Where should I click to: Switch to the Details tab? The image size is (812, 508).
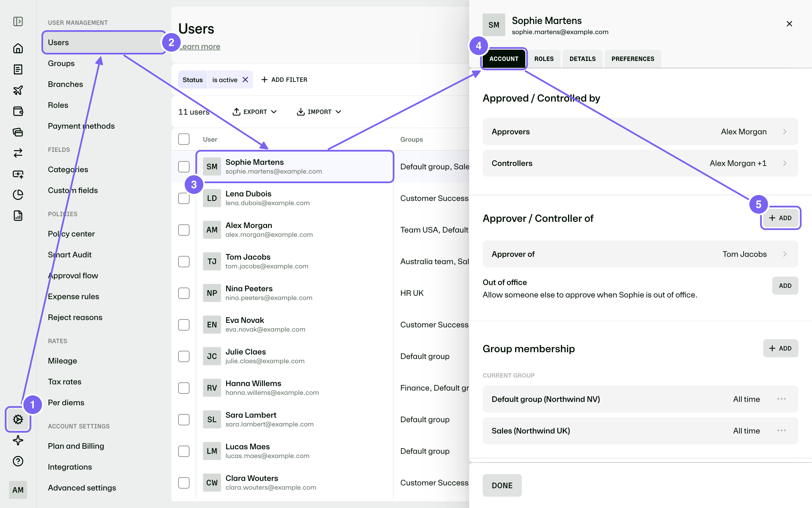click(x=582, y=59)
